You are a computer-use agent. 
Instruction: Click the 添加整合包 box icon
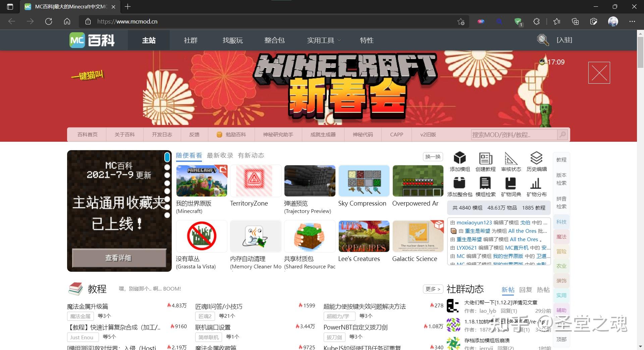pyautogui.click(x=459, y=183)
